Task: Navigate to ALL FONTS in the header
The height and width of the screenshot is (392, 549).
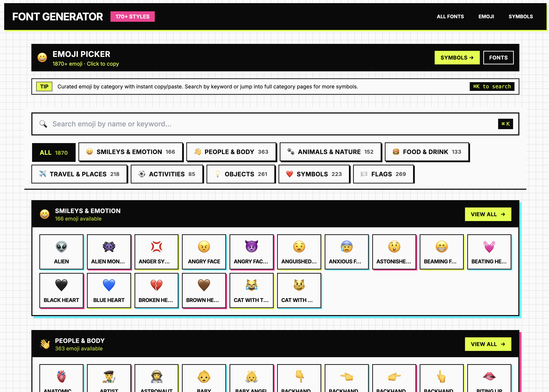Action: [x=450, y=16]
